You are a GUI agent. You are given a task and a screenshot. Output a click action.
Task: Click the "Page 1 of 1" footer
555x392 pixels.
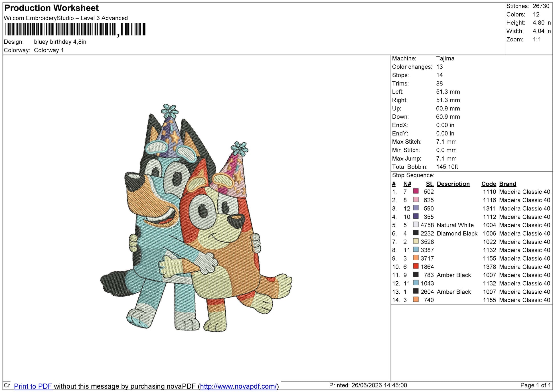pyautogui.click(x=536, y=385)
